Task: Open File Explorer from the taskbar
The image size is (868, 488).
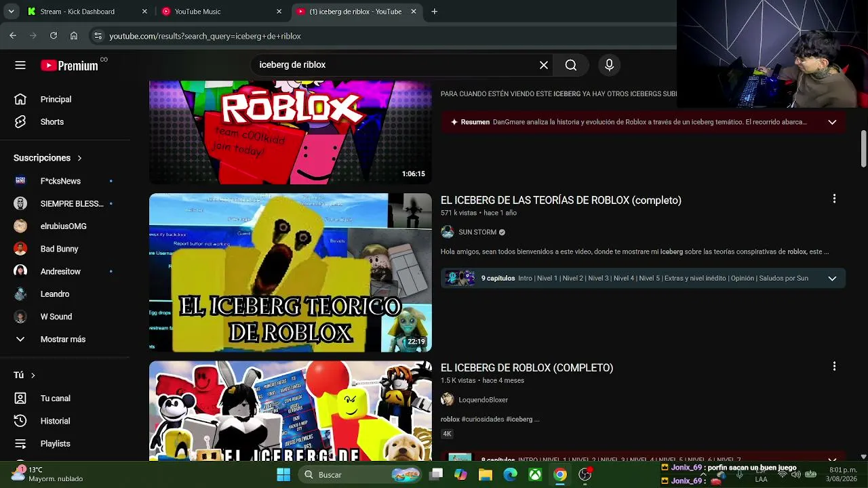Action: pyautogui.click(x=486, y=474)
